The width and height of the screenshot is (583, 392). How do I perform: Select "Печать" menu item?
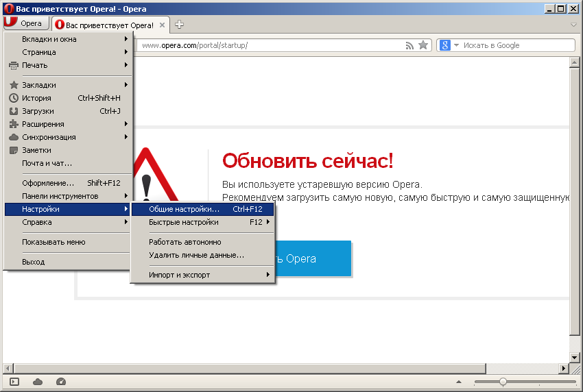(68, 65)
